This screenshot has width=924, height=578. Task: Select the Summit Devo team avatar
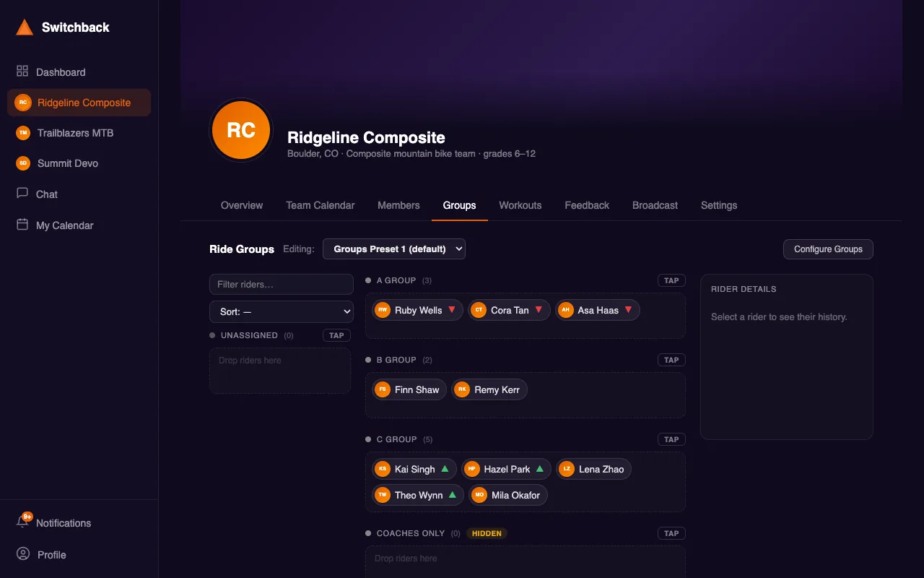[x=23, y=163]
